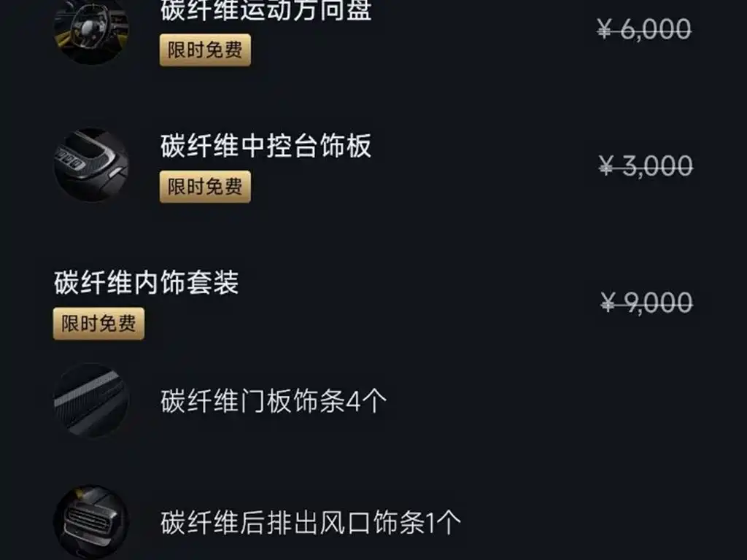Select the 碳纤维运动方向盘 title text
The height and width of the screenshot is (560, 747).
click(x=266, y=10)
